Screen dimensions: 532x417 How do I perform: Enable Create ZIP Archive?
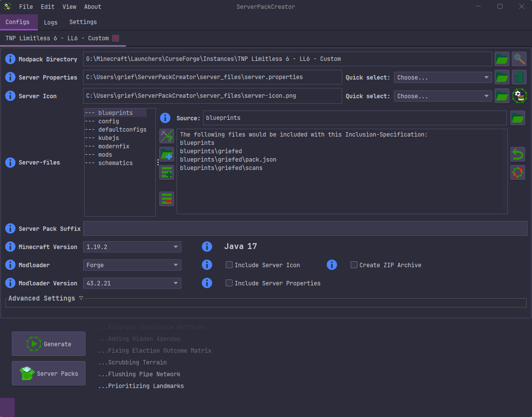tap(354, 265)
